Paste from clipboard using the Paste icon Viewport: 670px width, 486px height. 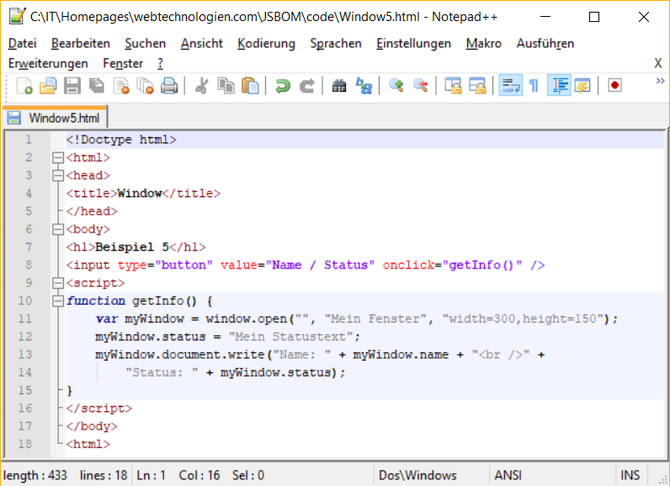(x=250, y=86)
